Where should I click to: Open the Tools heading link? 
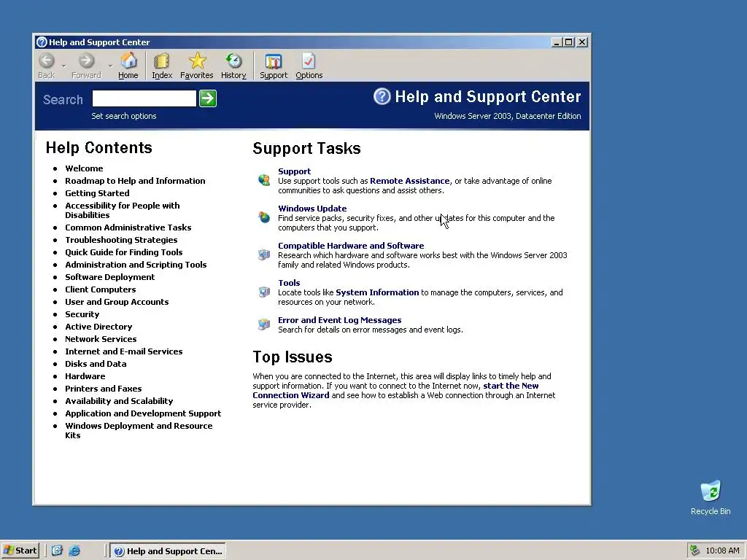(289, 282)
